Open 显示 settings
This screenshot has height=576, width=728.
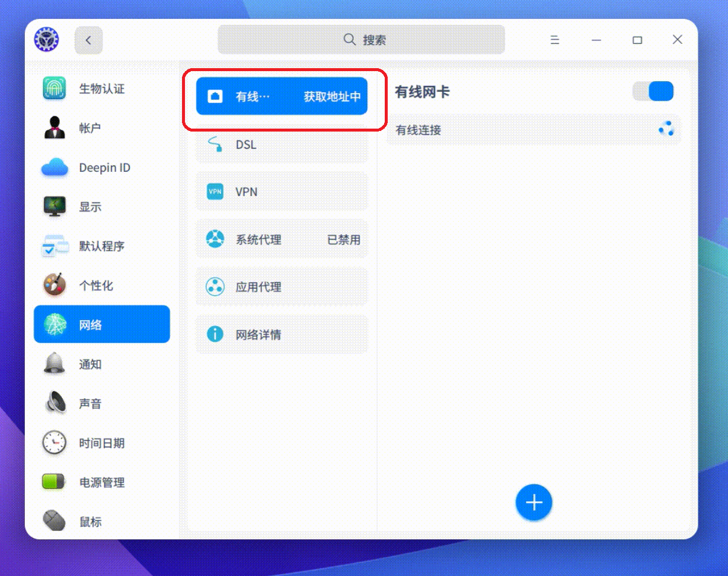pos(102,207)
